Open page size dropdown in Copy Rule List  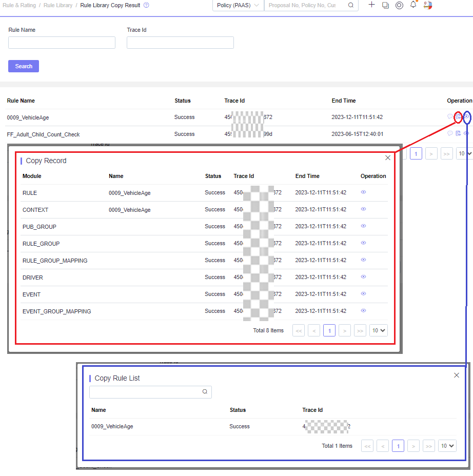click(x=447, y=446)
